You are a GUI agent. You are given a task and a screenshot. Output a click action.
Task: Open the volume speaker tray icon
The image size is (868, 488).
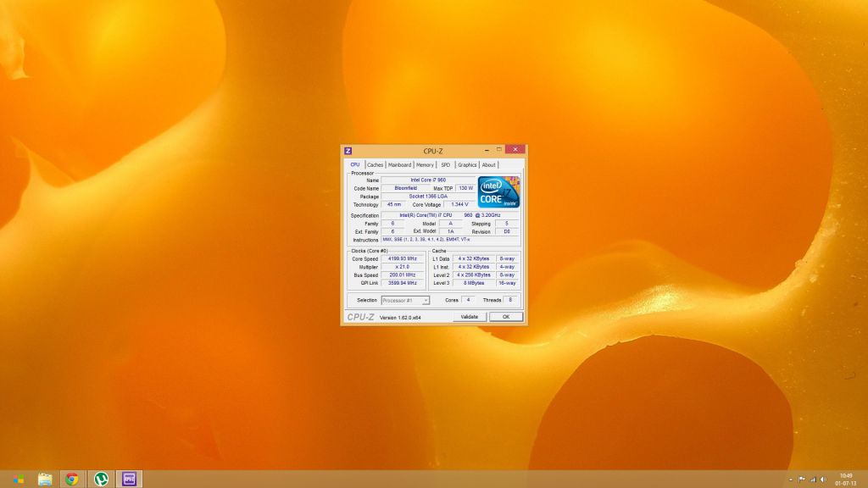823,480
